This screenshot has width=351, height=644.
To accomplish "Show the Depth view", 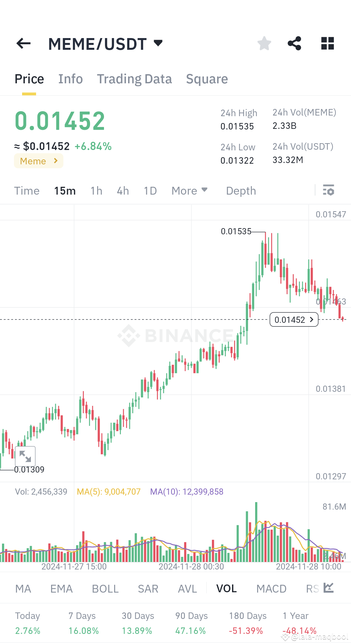I will tap(240, 190).
